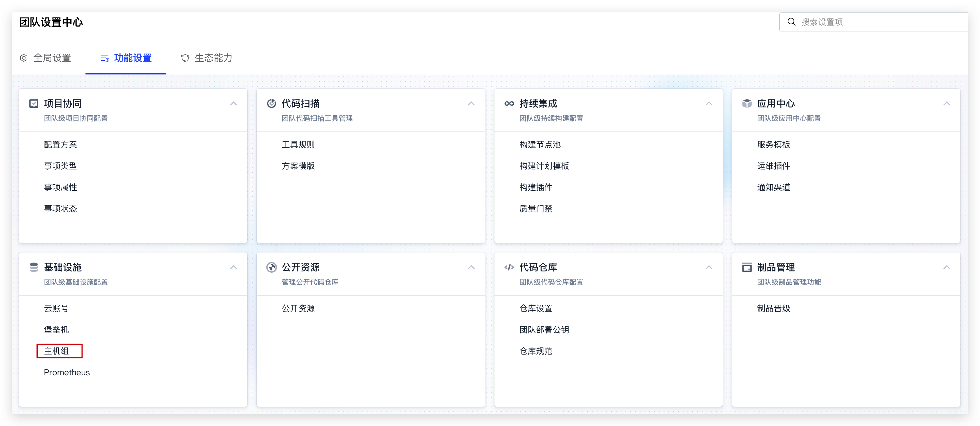Click the 功能设置 tab icon
This screenshot has height=426, width=980.
point(105,58)
